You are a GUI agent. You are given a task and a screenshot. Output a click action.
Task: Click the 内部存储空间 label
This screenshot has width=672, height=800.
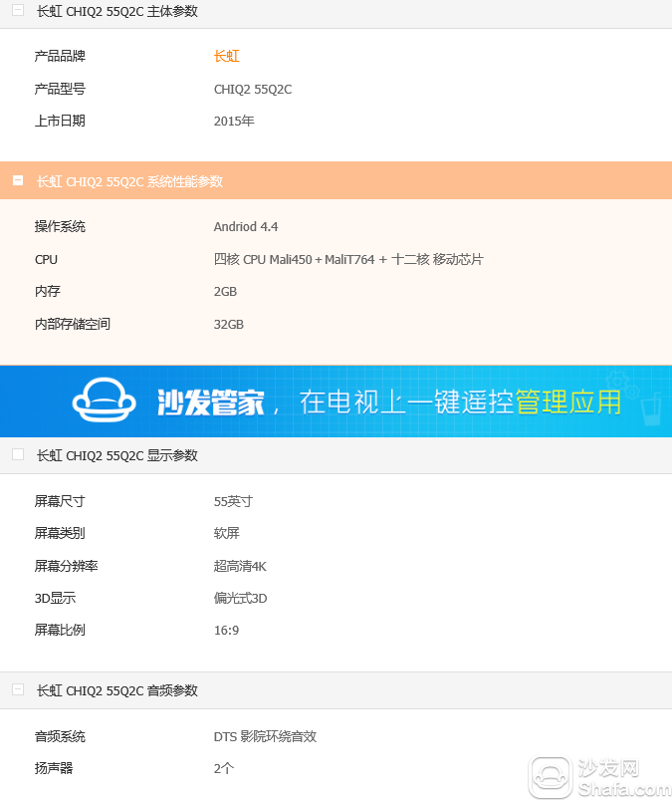tap(73, 324)
